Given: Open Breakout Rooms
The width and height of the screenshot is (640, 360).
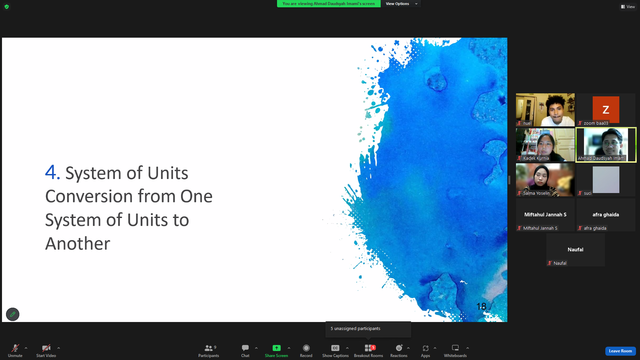Looking at the screenshot, I should click(369, 350).
